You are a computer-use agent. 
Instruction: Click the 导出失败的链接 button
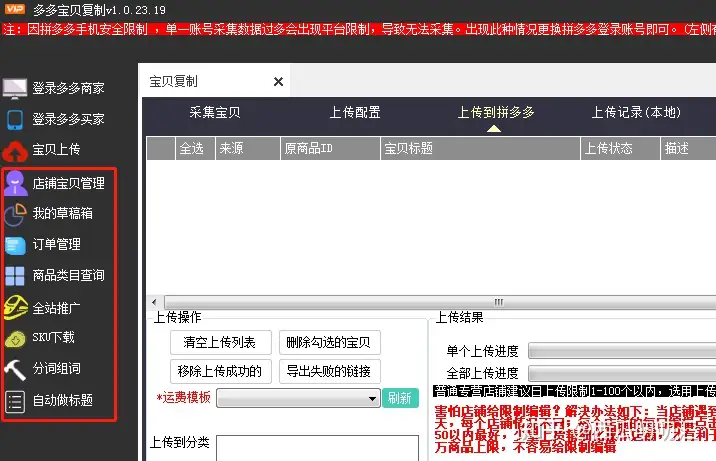pos(330,372)
